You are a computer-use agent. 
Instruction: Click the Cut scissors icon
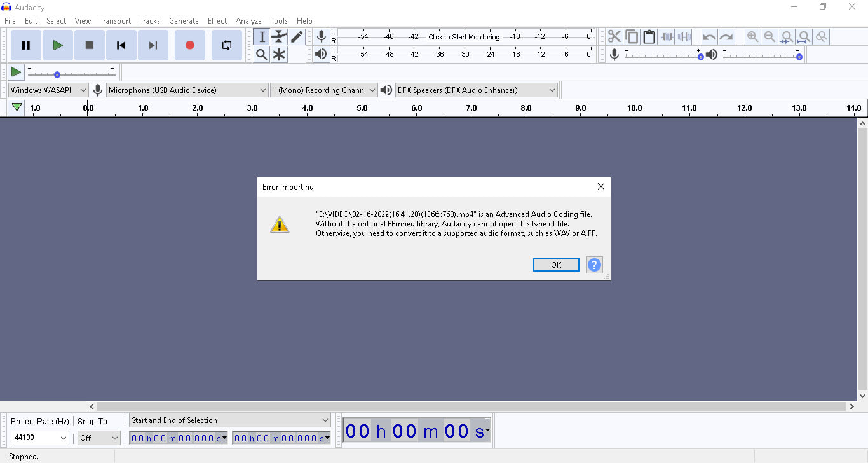(x=614, y=37)
